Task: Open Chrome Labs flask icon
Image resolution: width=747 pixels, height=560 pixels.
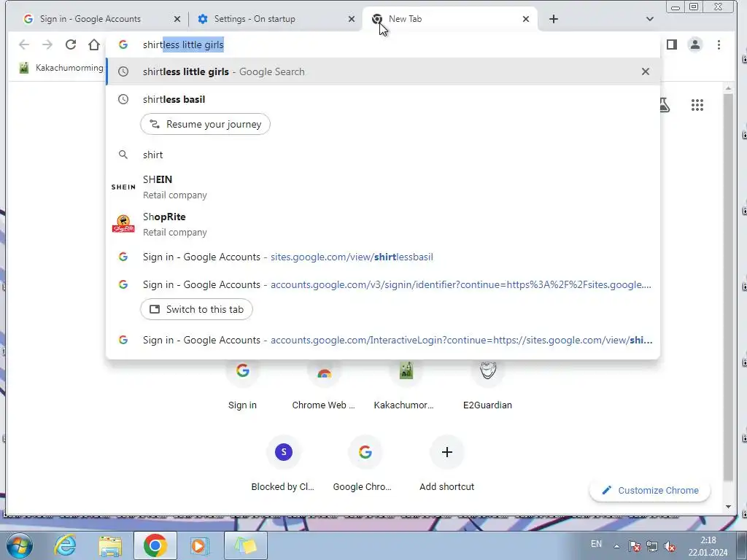Action: pos(665,105)
